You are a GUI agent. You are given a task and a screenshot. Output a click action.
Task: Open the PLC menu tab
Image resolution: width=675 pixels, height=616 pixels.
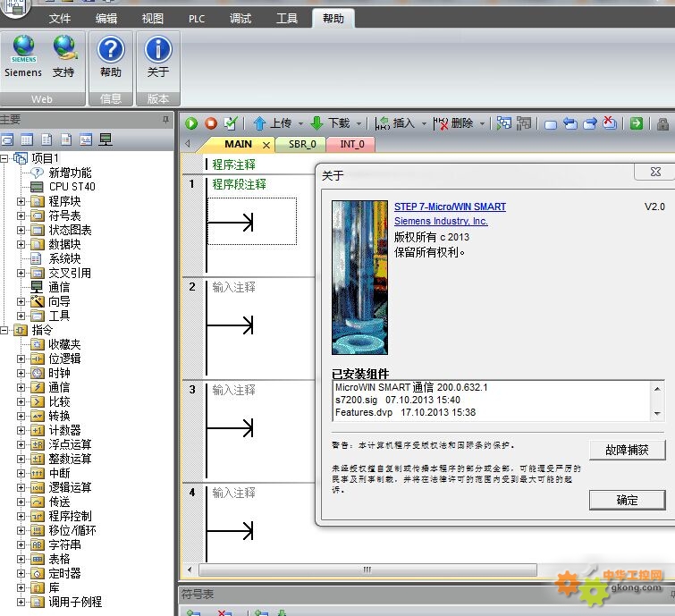pos(197,19)
